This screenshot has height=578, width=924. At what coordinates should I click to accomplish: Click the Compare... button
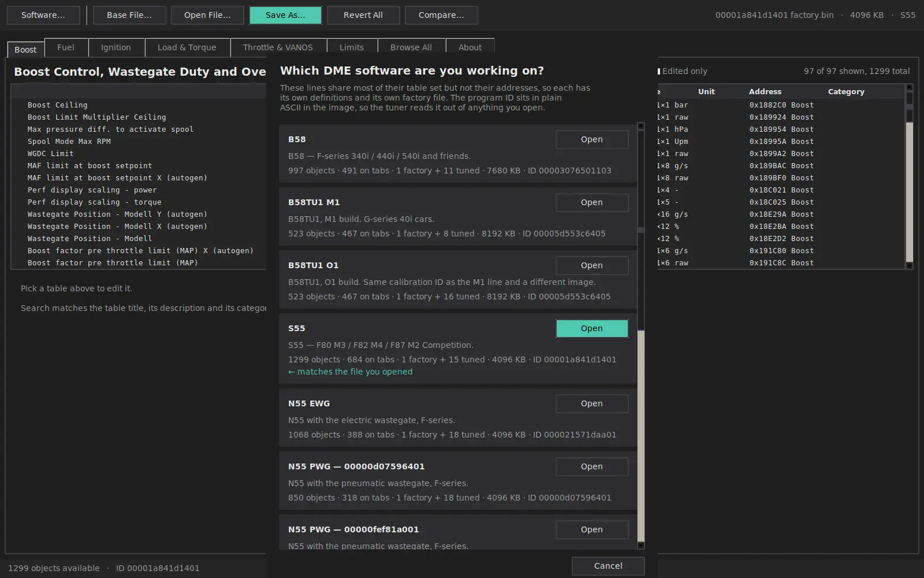click(441, 15)
